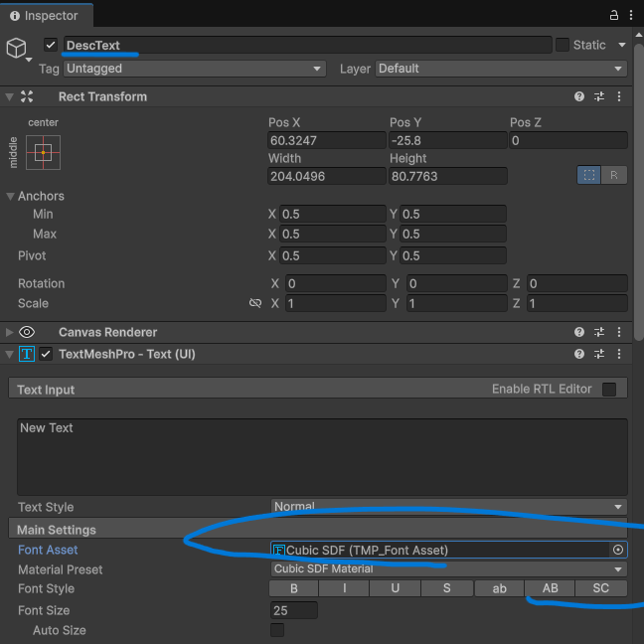Open the Inspector tab options menu
Viewport: 644px width, 644px height.
point(631,16)
